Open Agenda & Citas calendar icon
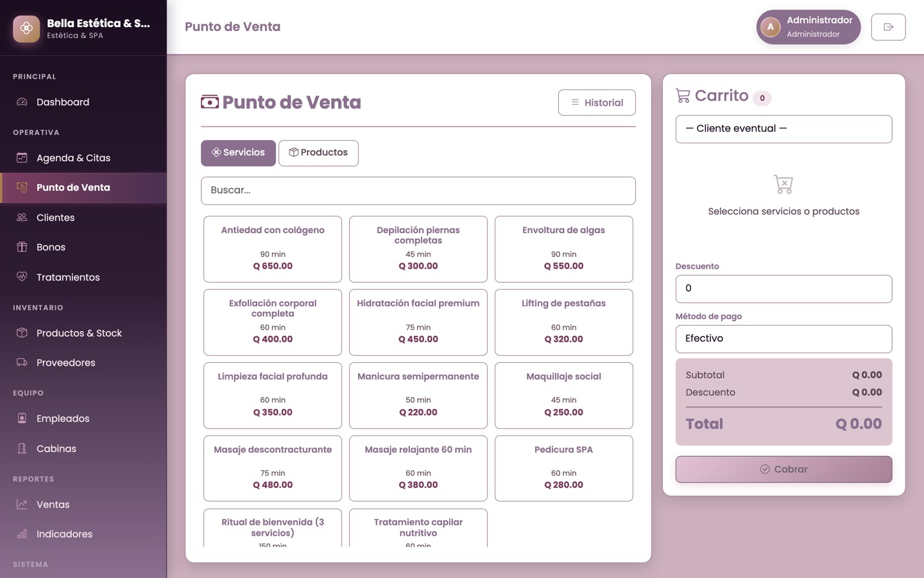Viewport: 924px width, 578px height. 22,157
